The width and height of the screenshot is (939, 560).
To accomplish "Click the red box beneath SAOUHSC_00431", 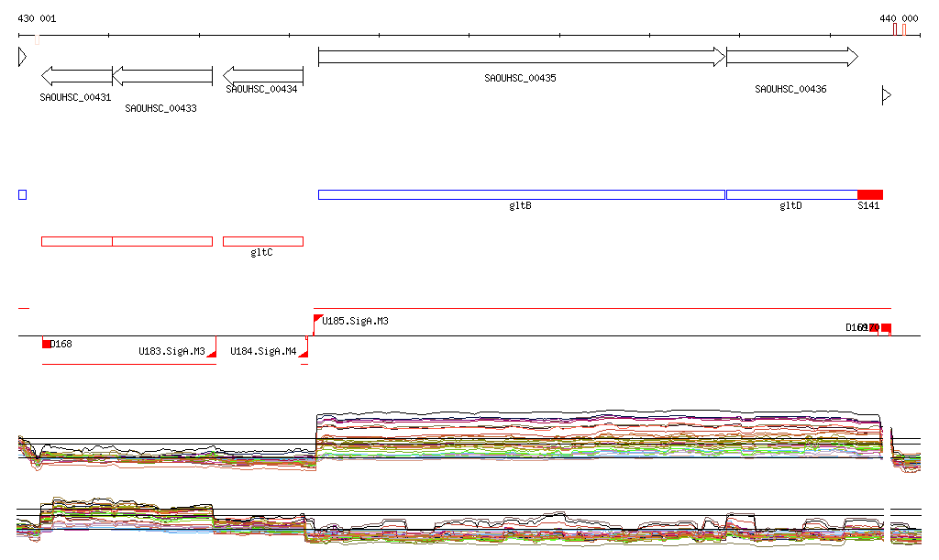I will click(77, 242).
